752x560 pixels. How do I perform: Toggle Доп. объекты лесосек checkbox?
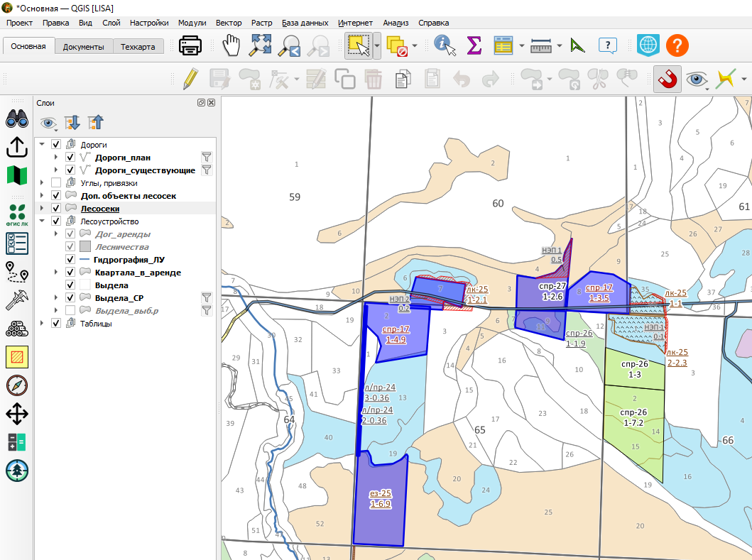tap(56, 196)
